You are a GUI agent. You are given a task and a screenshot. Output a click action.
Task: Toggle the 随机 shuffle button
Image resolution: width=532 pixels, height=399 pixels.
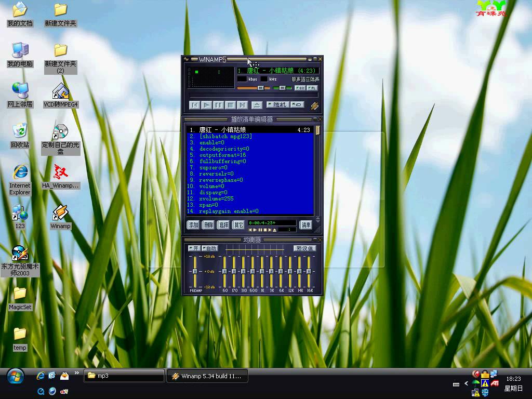tap(277, 105)
